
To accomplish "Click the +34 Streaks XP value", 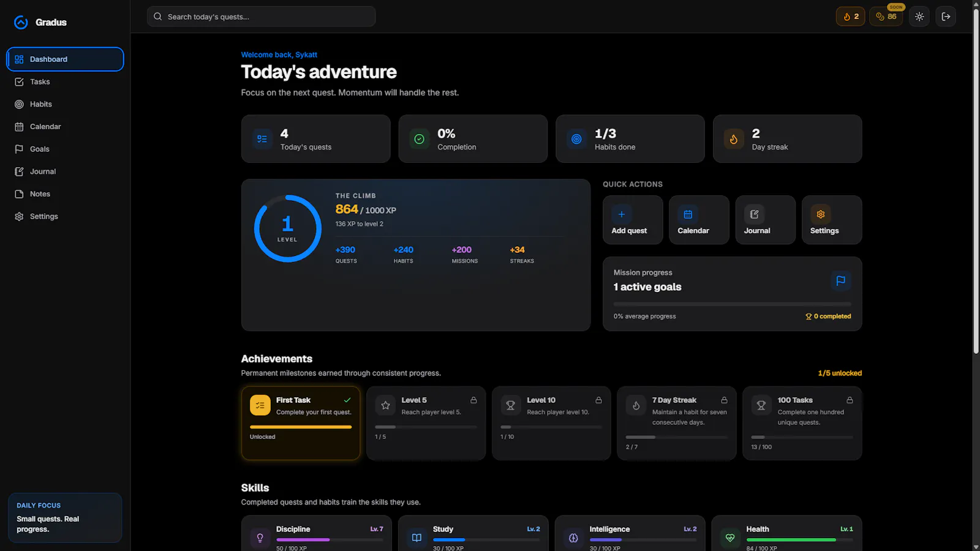I will coord(518,250).
